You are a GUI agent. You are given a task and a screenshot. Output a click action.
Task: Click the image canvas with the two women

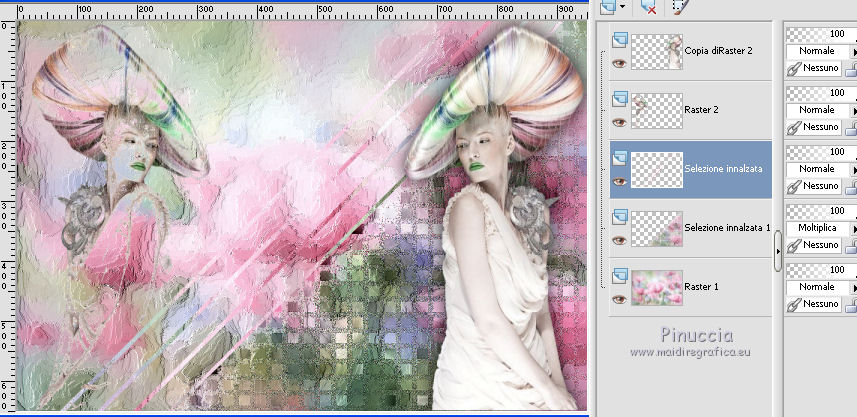(302, 216)
